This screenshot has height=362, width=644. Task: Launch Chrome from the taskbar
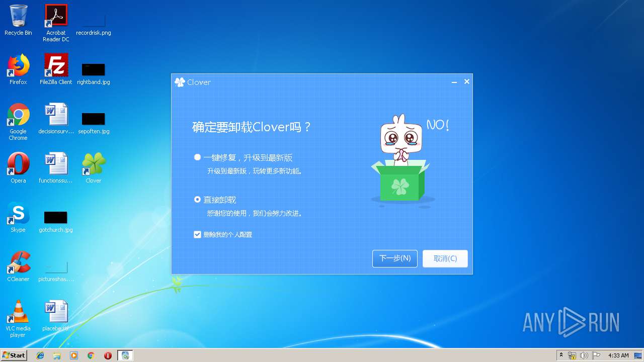[x=91, y=355]
